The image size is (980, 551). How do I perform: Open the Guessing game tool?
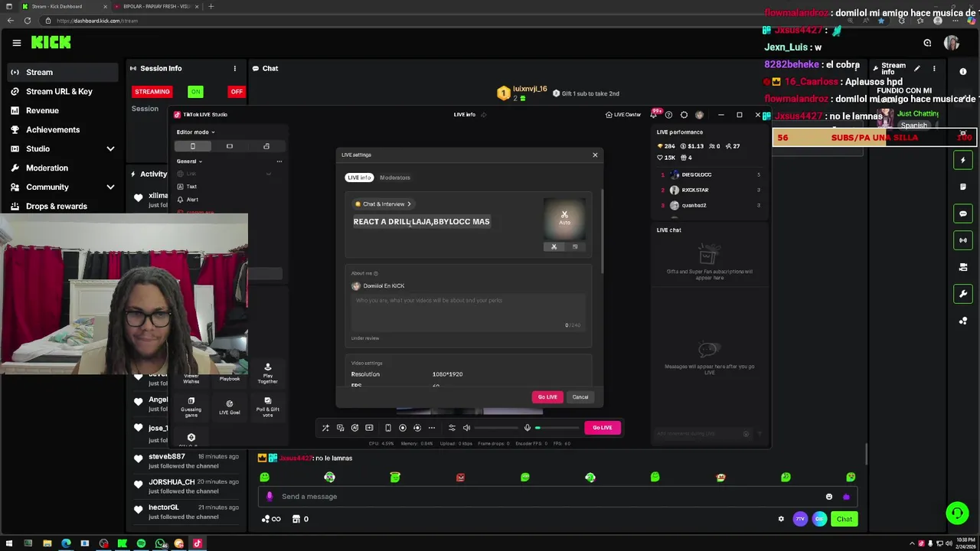pos(191,406)
